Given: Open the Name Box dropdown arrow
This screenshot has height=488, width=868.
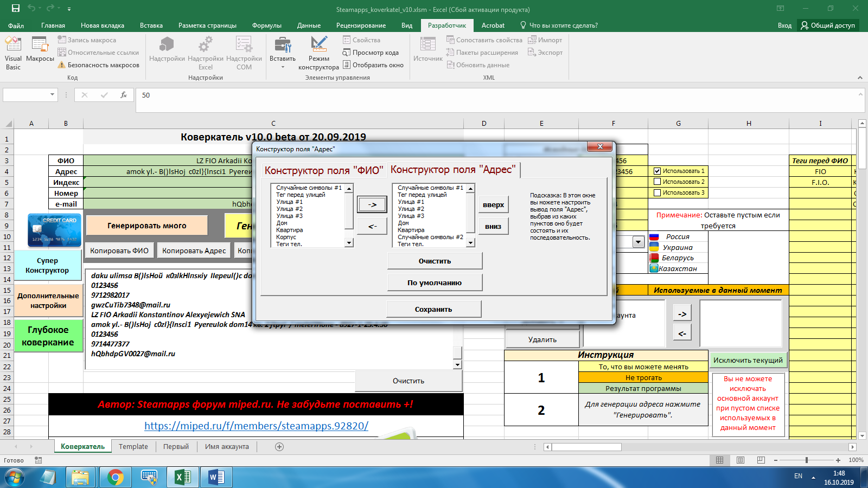Looking at the screenshot, I should [x=52, y=95].
